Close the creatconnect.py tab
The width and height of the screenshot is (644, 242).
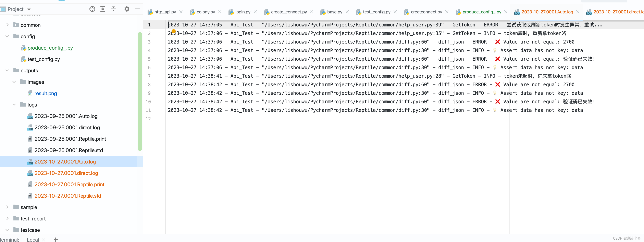447,12
